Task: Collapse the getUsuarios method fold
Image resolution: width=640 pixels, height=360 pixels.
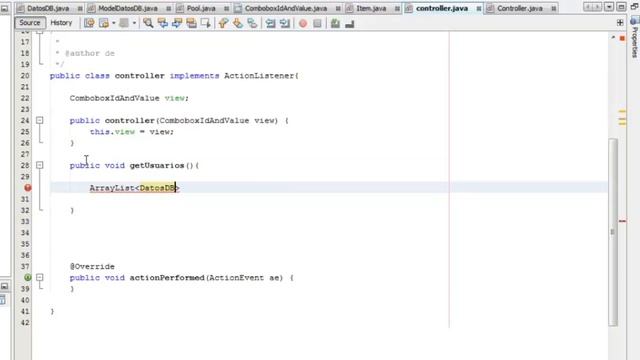Action: (40, 165)
